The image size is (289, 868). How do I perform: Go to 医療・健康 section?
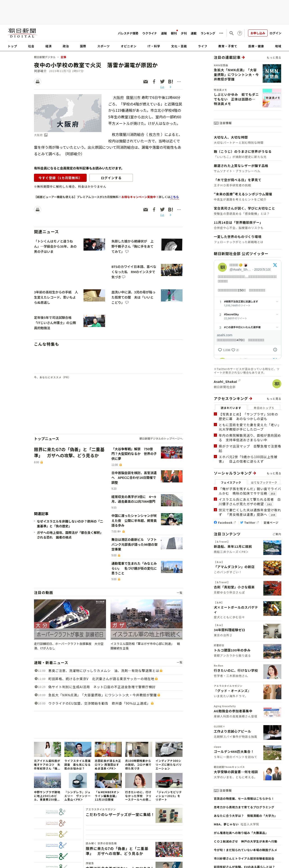pos(256,46)
